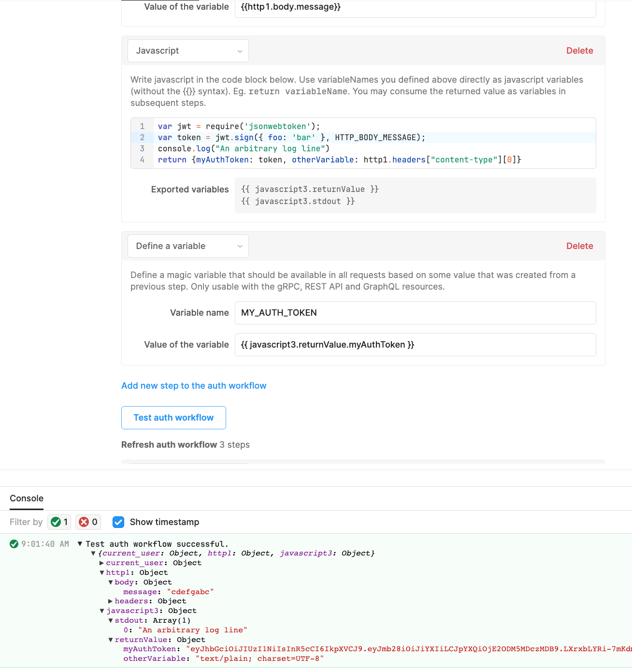The height and width of the screenshot is (672, 632).
Task: Filter console by error entries
Action: coord(88,522)
